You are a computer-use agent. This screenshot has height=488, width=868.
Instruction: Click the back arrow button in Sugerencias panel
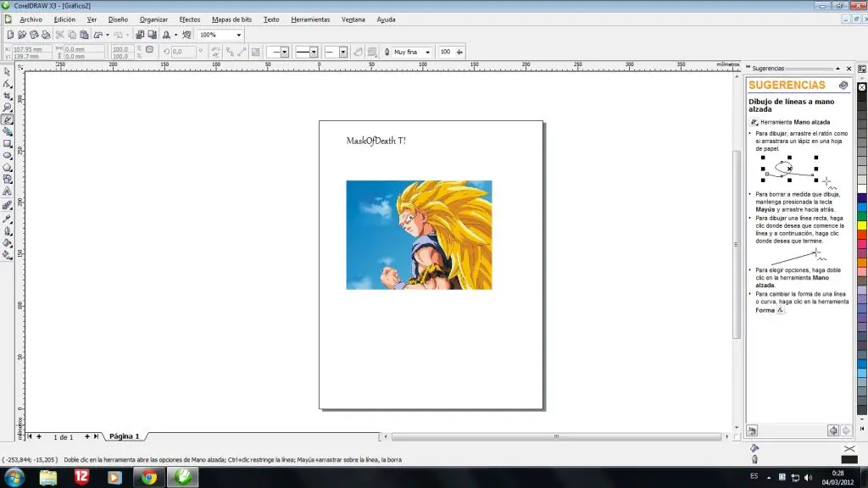pos(832,431)
